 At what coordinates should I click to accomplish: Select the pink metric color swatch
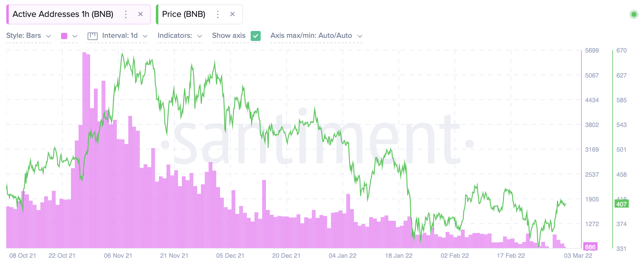[65, 36]
